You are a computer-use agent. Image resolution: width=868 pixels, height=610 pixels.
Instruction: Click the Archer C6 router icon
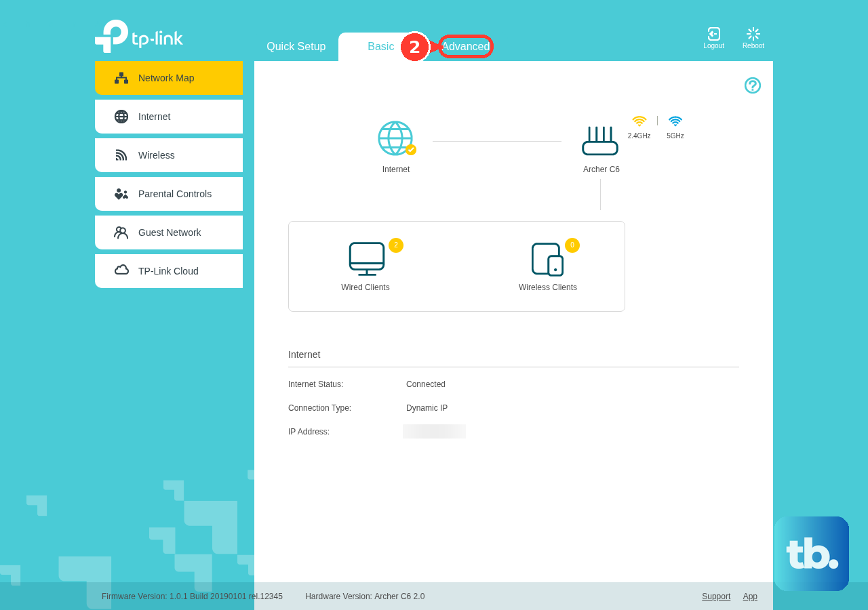[x=600, y=141]
